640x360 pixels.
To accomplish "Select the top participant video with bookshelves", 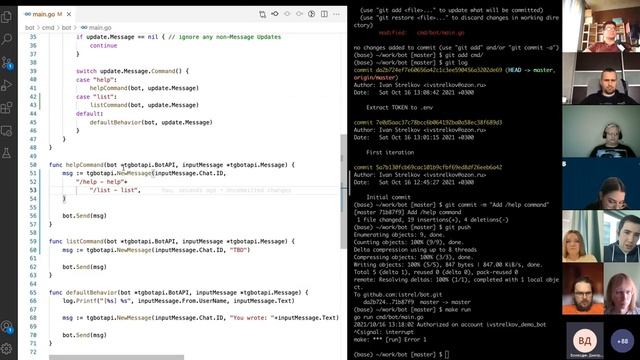I will tap(601, 26).
